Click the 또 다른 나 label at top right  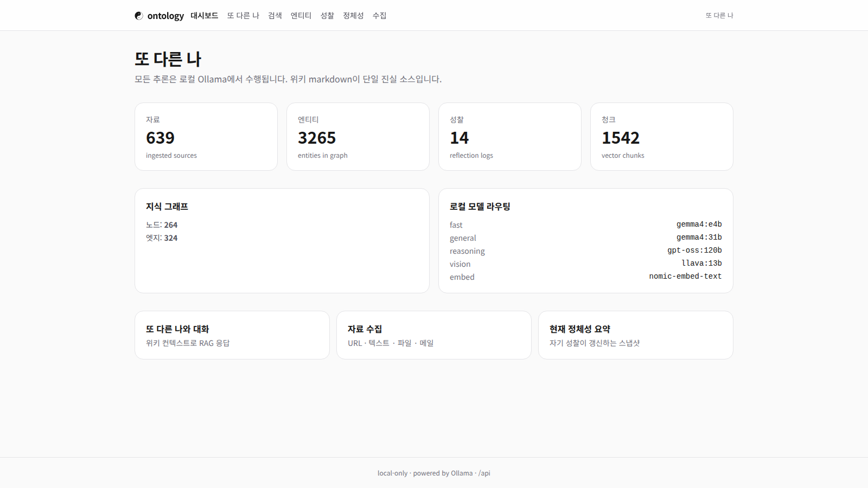719,16
